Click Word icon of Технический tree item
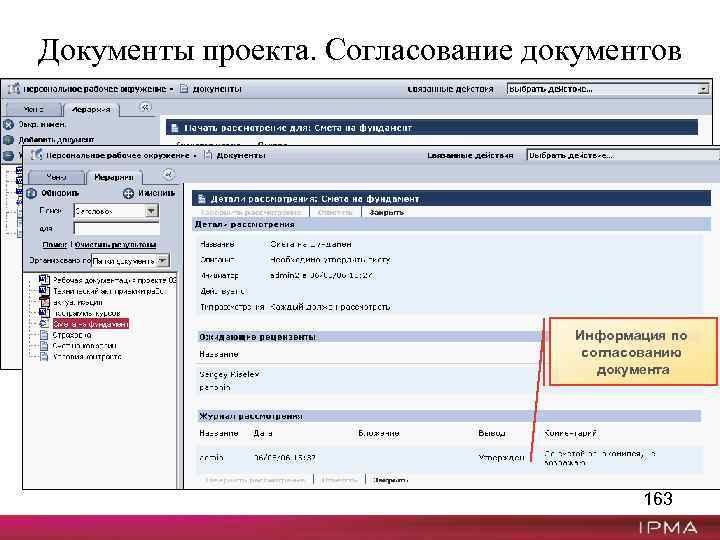Viewport: 720px width, 540px height. click(x=44, y=291)
